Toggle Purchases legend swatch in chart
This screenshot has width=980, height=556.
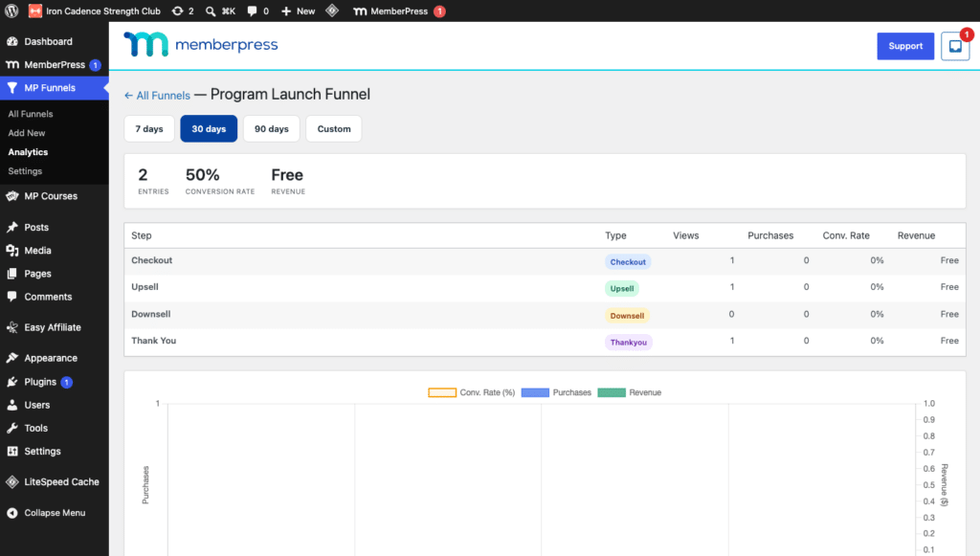[x=535, y=392]
